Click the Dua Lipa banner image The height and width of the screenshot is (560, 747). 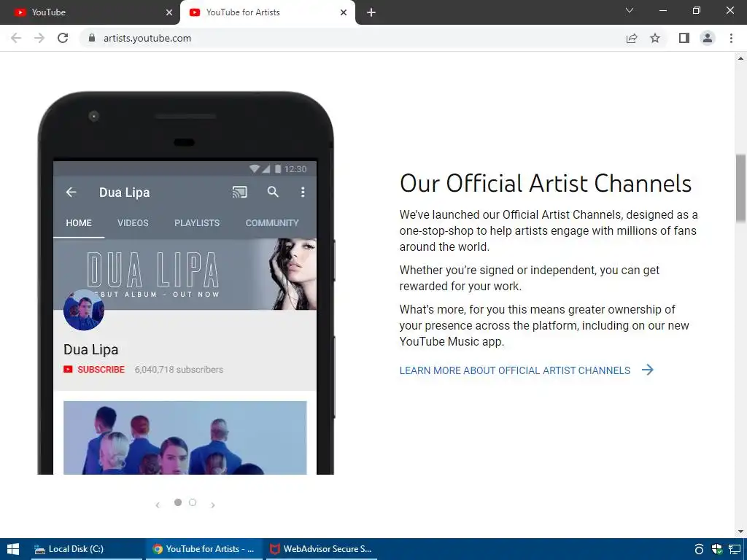click(185, 274)
